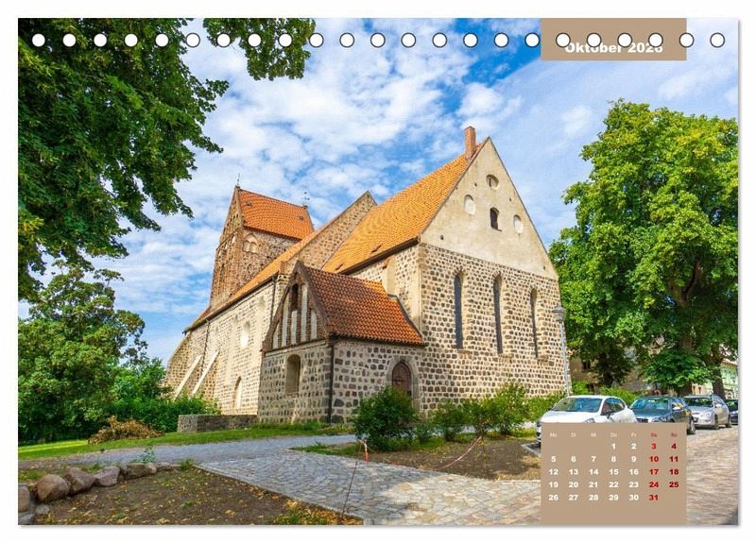Select date 20 in the calendar
The height and width of the screenshot is (543, 756).
[573, 484]
